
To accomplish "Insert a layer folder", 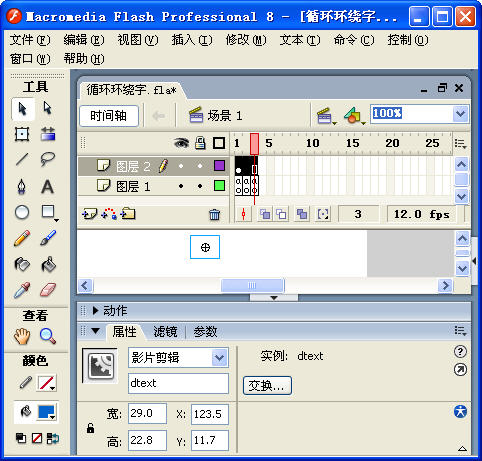I will pos(128,214).
